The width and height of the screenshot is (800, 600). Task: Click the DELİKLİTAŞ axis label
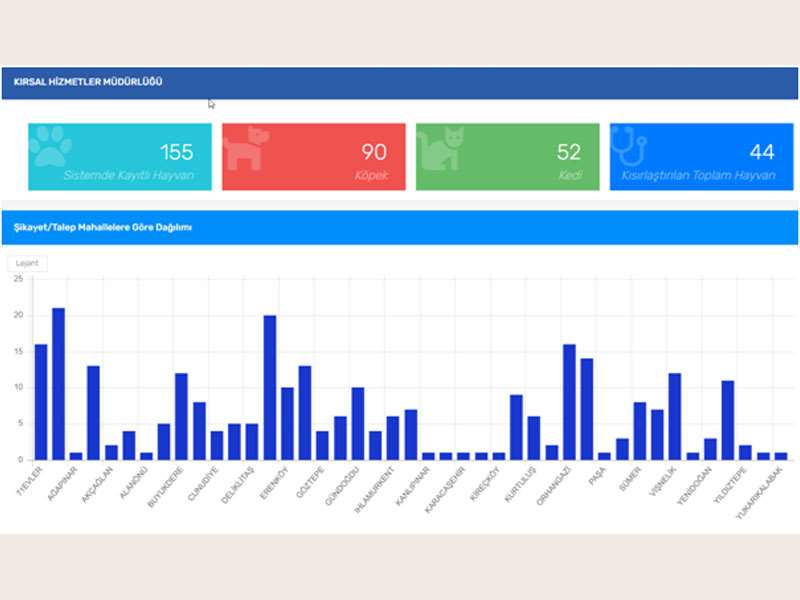click(x=237, y=485)
